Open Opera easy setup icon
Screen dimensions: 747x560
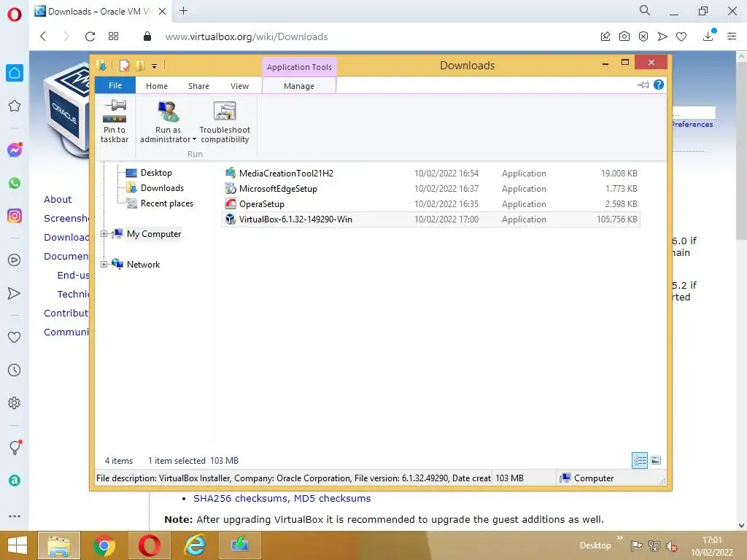tap(732, 36)
